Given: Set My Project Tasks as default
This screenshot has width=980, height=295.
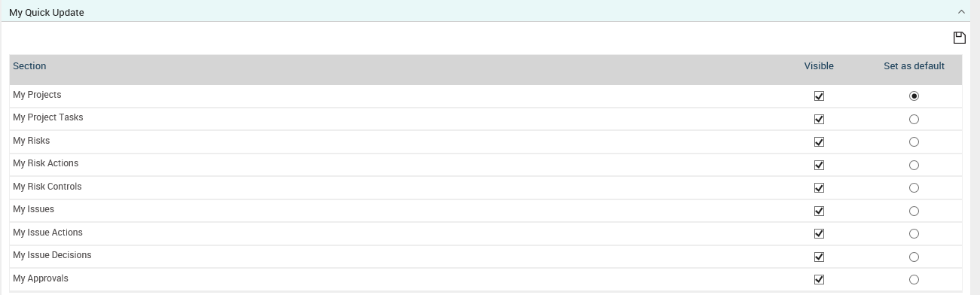Looking at the screenshot, I should [x=914, y=119].
